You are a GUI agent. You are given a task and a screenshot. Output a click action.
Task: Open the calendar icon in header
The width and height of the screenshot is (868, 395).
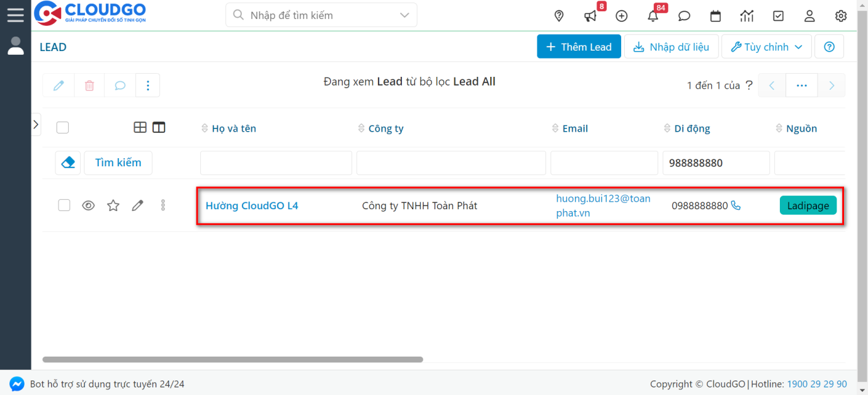tap(716, 16)
